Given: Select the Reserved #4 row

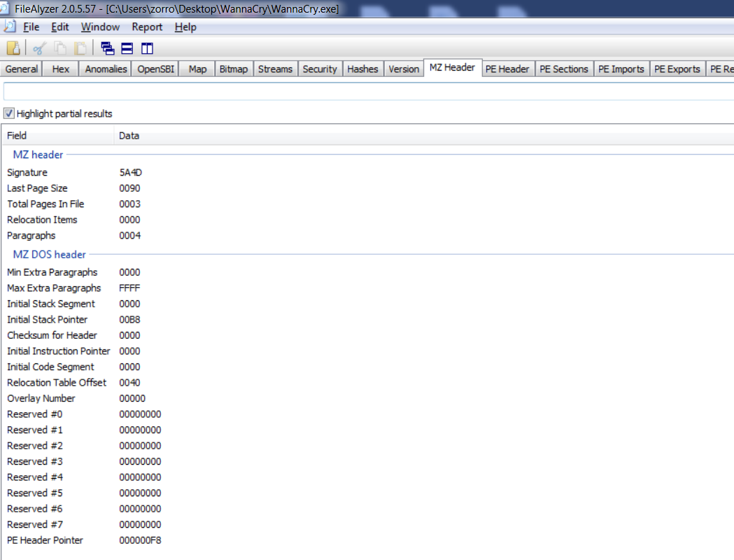Looking at the screenshot, I should [x=368, y=477].
